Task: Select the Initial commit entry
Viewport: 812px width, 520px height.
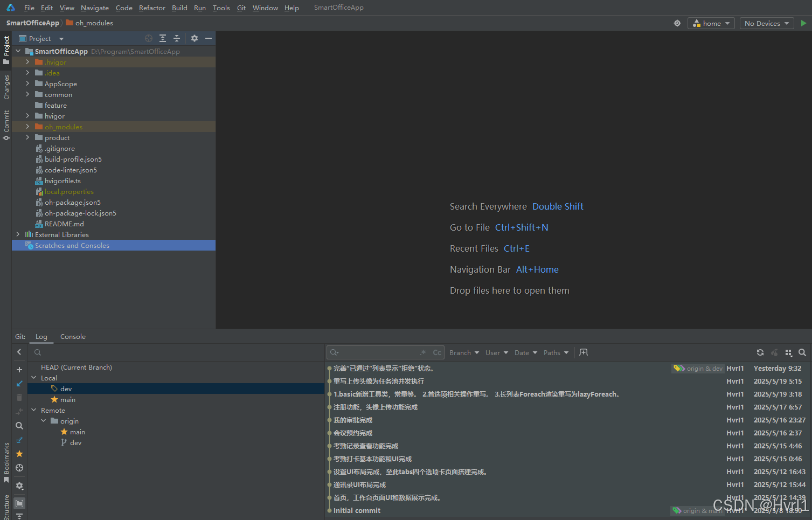Action: click(x=357, y=510)
